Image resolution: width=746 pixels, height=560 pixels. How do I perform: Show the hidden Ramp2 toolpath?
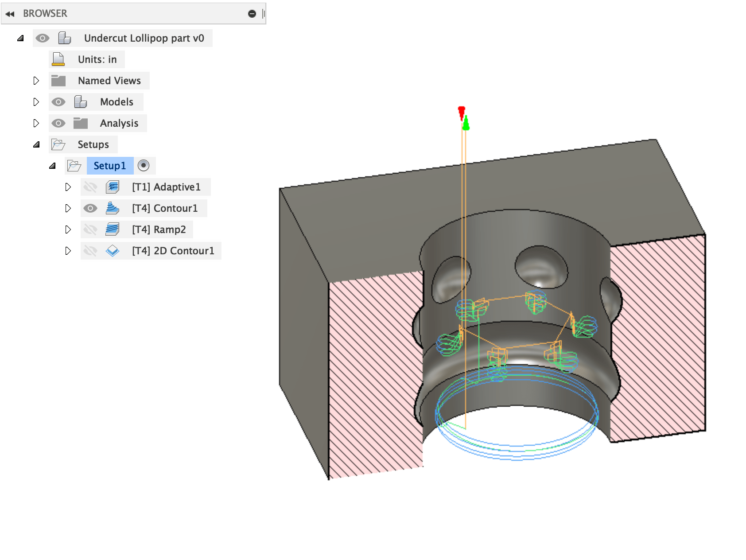(91, 229)
